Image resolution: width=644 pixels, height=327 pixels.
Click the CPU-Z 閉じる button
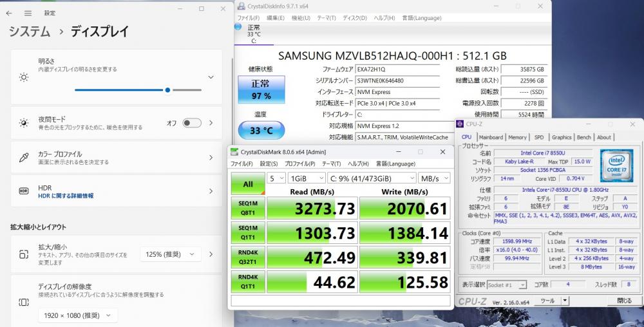[624, 301]
